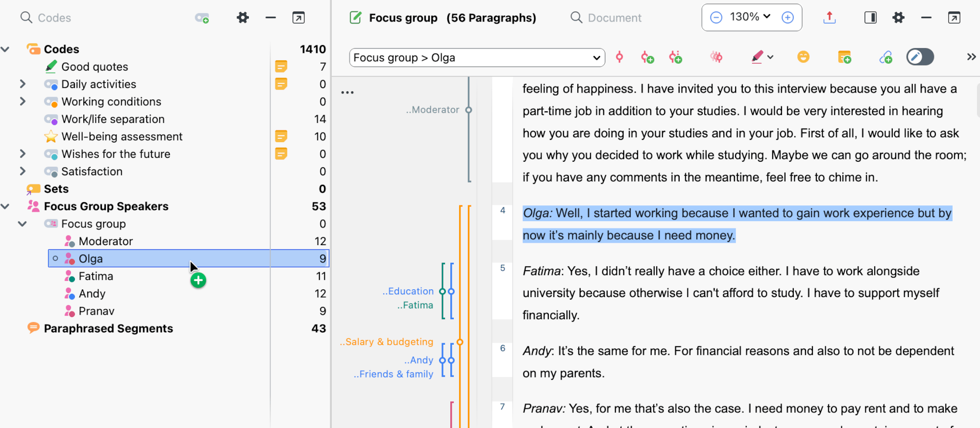Select the Good quotes code
Screen dimensions: 980x428
tap(95, 67)
